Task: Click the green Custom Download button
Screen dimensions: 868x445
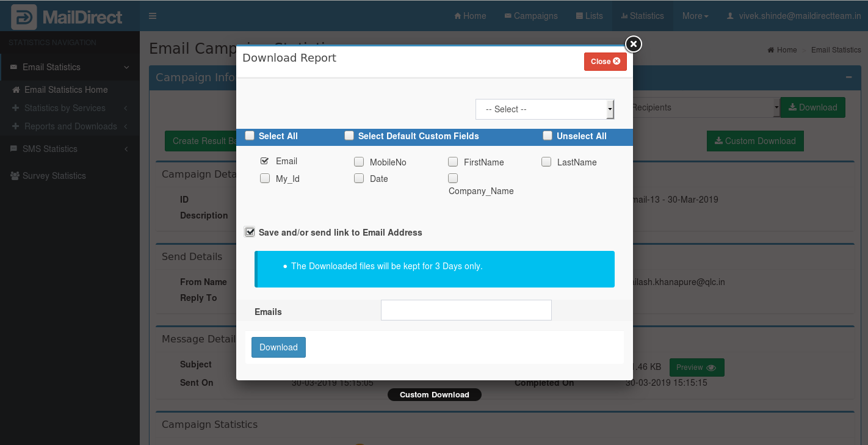Action: click(754, 141)
